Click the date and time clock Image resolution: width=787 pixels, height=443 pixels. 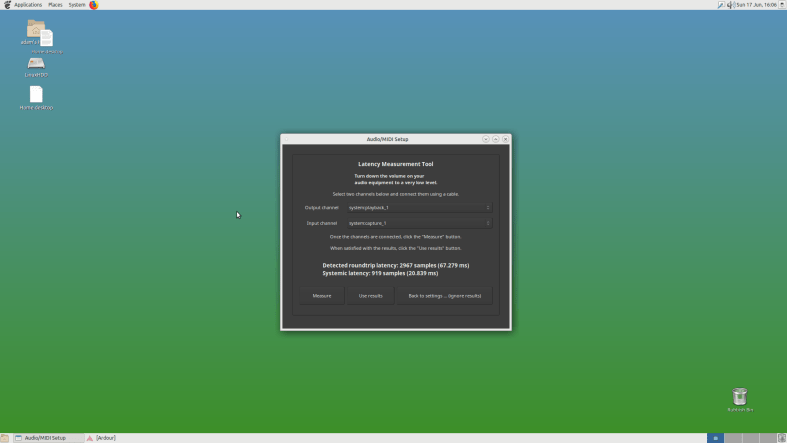[x=756, y=5]
